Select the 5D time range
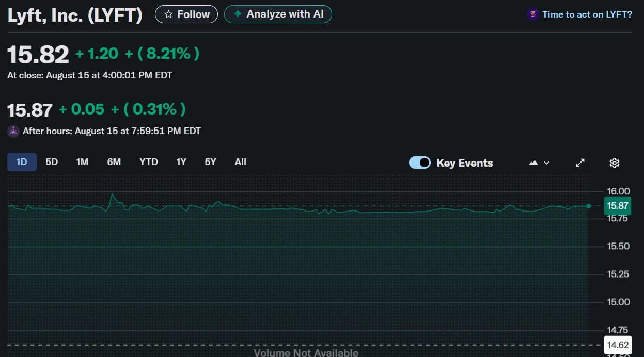This screenshot has height=357, width=644. [x=52, y=162]
